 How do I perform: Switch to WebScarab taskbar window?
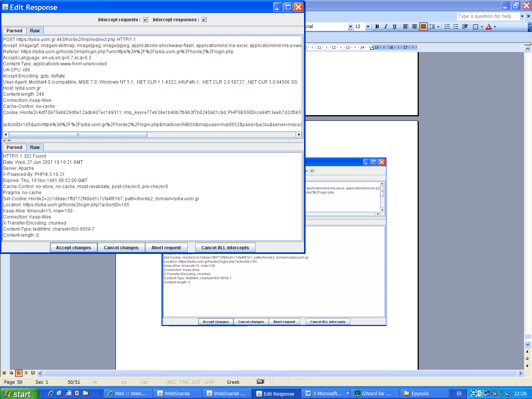point(177,393)
